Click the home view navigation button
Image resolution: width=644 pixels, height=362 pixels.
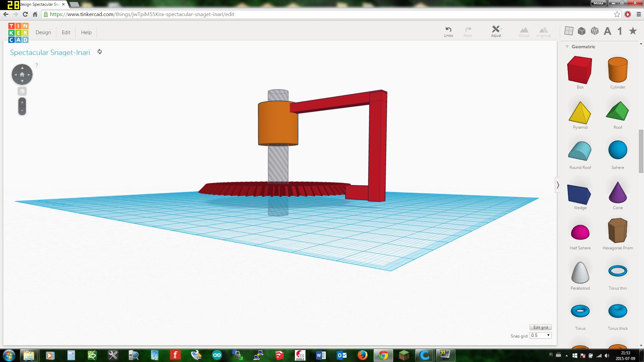tap(22, 74)
